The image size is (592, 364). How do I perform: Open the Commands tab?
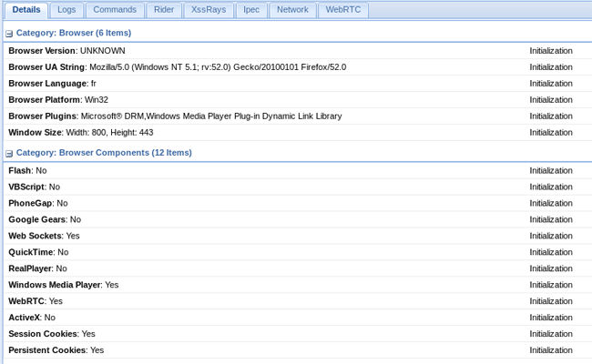tap(115, 10)
